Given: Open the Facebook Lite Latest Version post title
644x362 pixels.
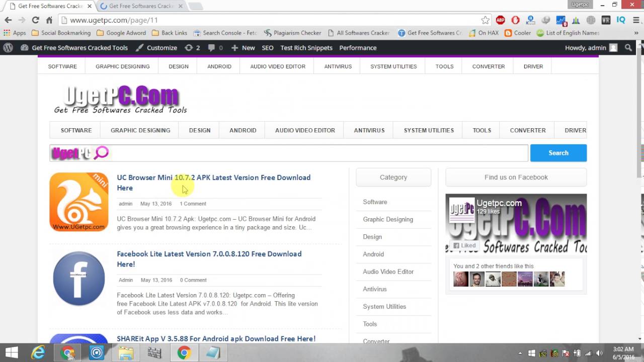Looking at the screenshot, I should (x=209, y=259).
